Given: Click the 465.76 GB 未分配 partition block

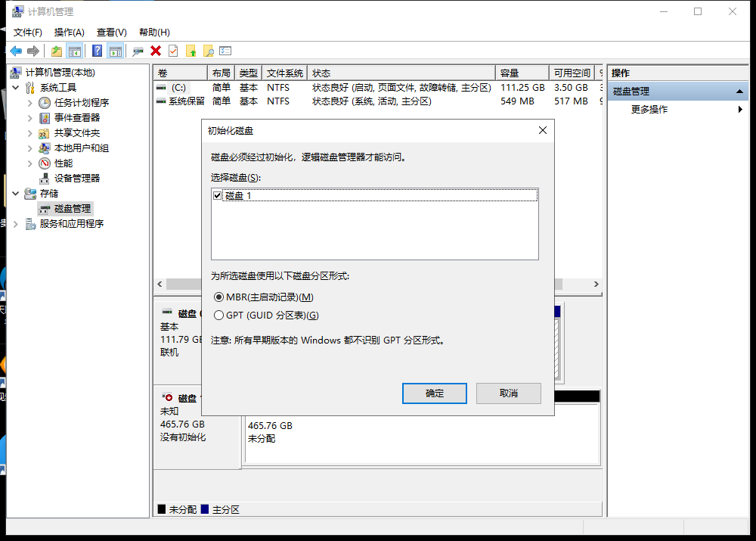Looking at the screenshot, I should click(423, 434).
